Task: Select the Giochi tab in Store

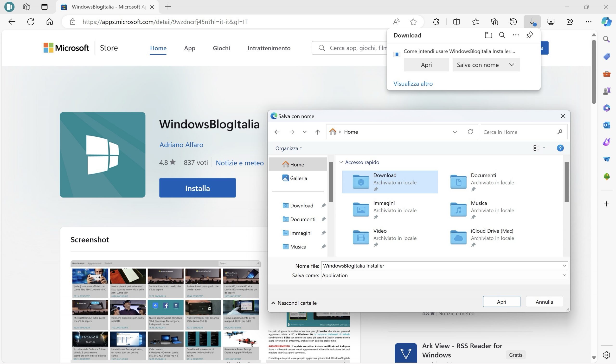Action: point(221,48)
